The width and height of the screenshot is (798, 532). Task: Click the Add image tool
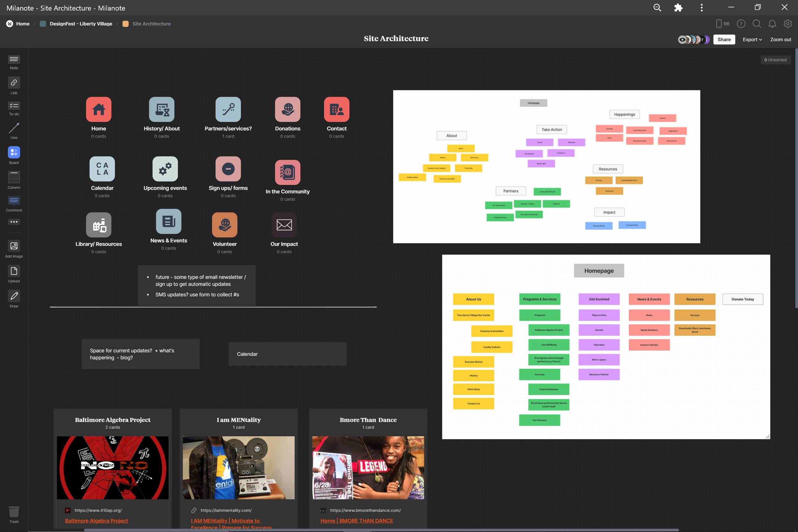[14, 249]
